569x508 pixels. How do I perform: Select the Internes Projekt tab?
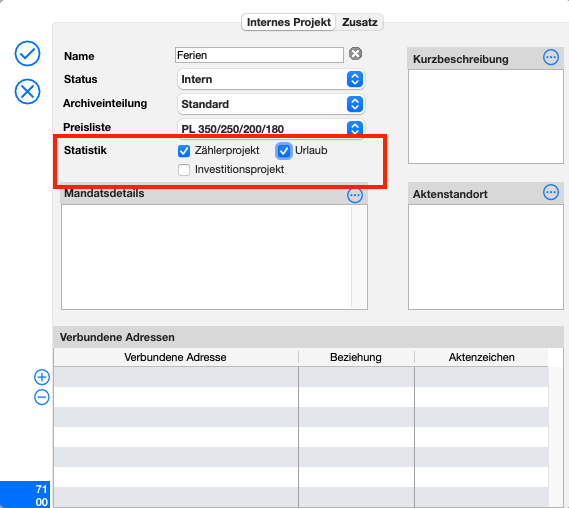click(288, 22)
